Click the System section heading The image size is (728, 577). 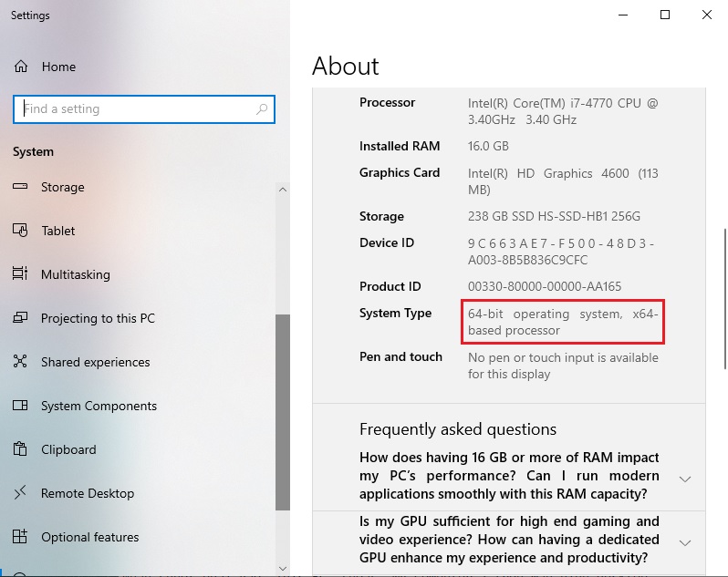pyautogui.click(x=33, y=151)
